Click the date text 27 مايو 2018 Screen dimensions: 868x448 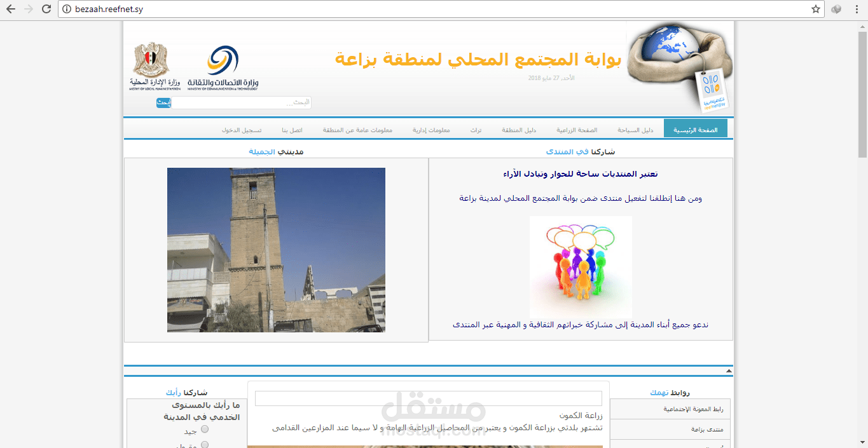(x=551, y=78)
